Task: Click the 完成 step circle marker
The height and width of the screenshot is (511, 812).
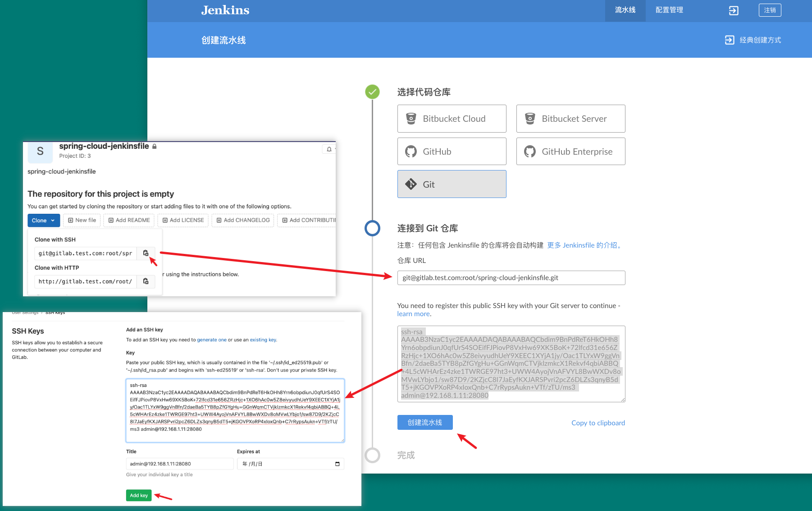Action: (x=372, y=455)
